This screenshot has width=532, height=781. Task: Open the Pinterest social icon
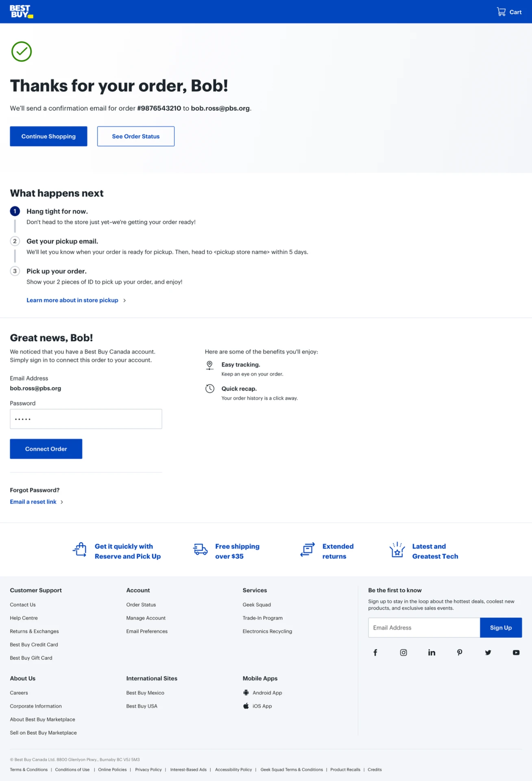(x=460, y=652)
